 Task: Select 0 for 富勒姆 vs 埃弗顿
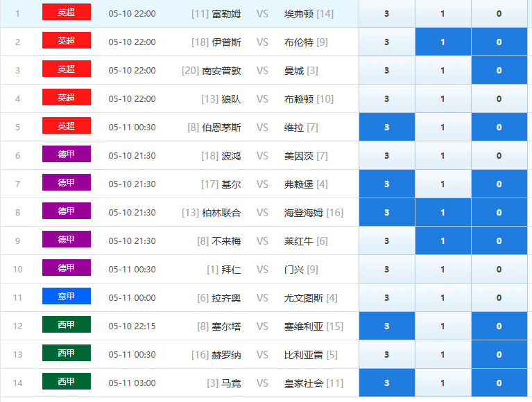(x=499, y=14)
